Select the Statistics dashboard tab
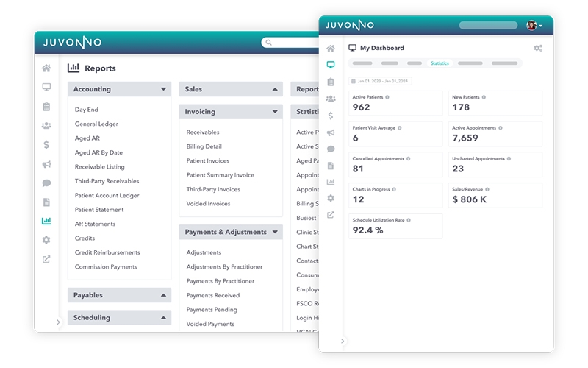Viewport: 588px width, 368px height. coord(440,63)
